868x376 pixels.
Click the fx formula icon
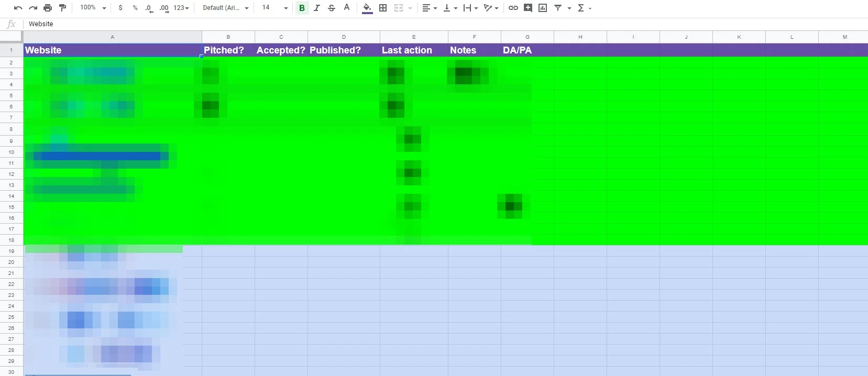tap(11, 24)
